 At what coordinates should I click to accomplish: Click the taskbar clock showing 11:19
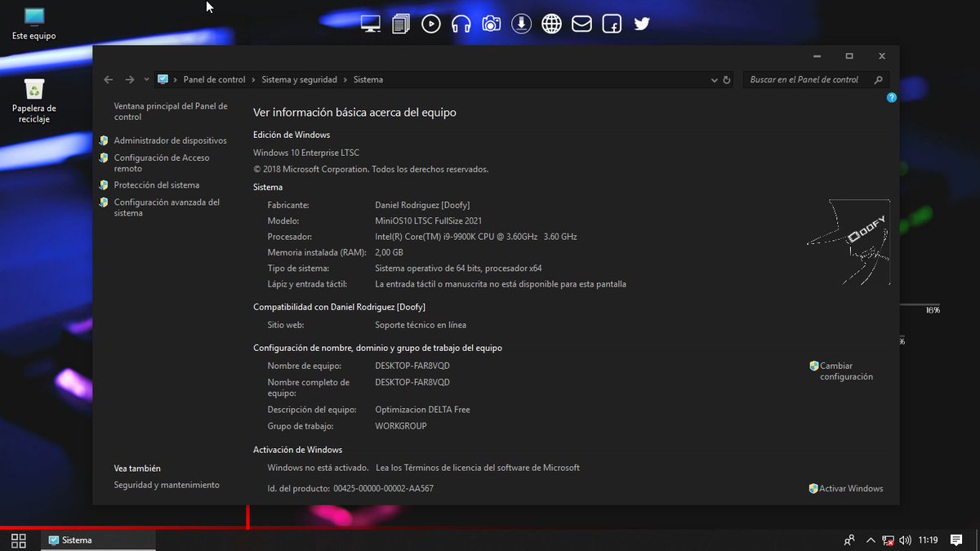pyautogui.click(x=928, y=540)
